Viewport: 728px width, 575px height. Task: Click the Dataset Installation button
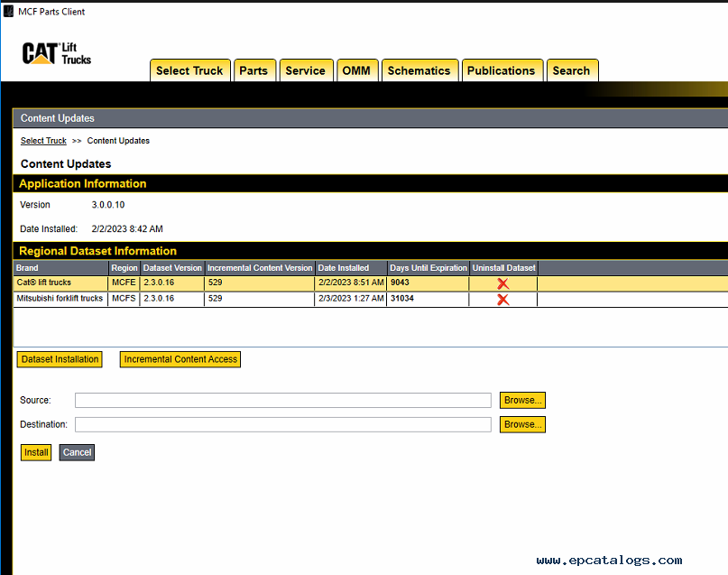point(60,359)
